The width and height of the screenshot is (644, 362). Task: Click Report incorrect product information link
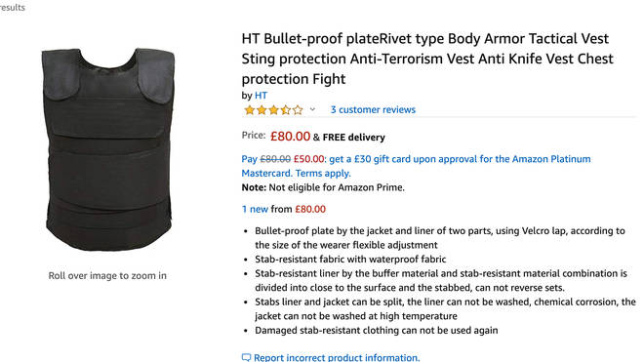(x=337, y=357)
